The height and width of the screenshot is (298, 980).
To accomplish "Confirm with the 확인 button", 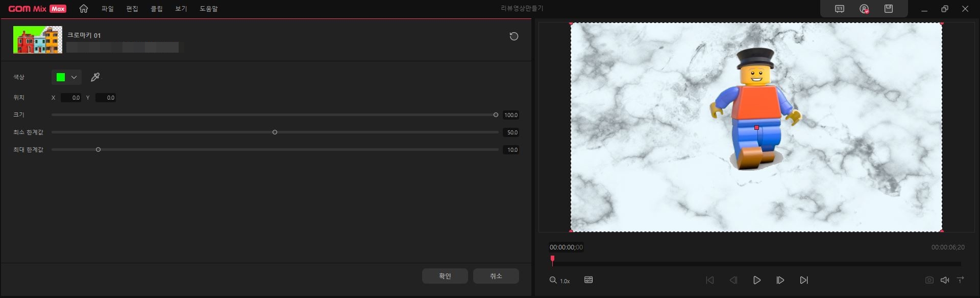I will click(445, 276).
